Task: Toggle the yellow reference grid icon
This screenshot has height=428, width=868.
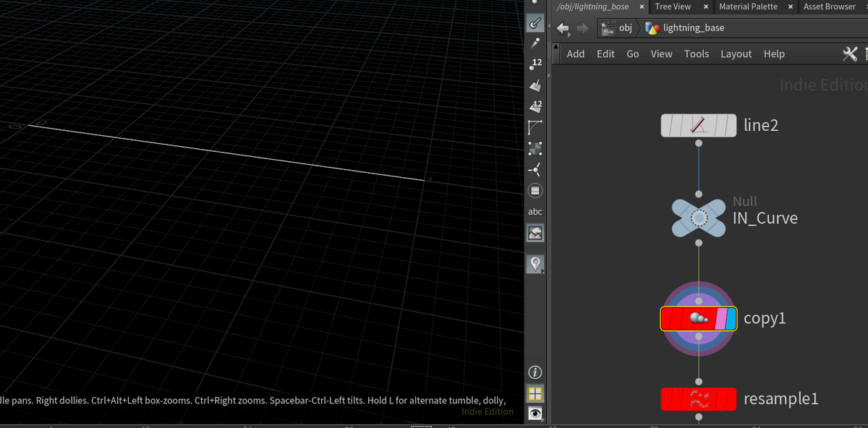Action: pyautogui.click(x=535, y=393)
